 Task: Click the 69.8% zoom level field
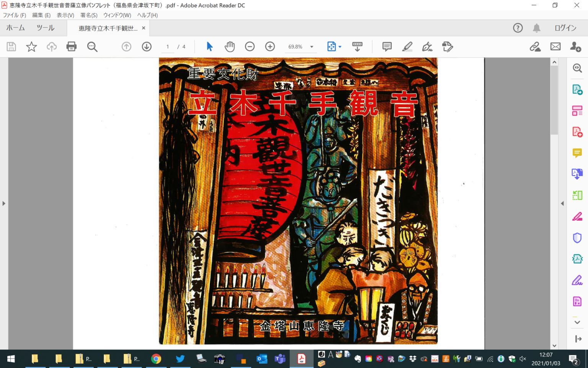pos(295,47)
